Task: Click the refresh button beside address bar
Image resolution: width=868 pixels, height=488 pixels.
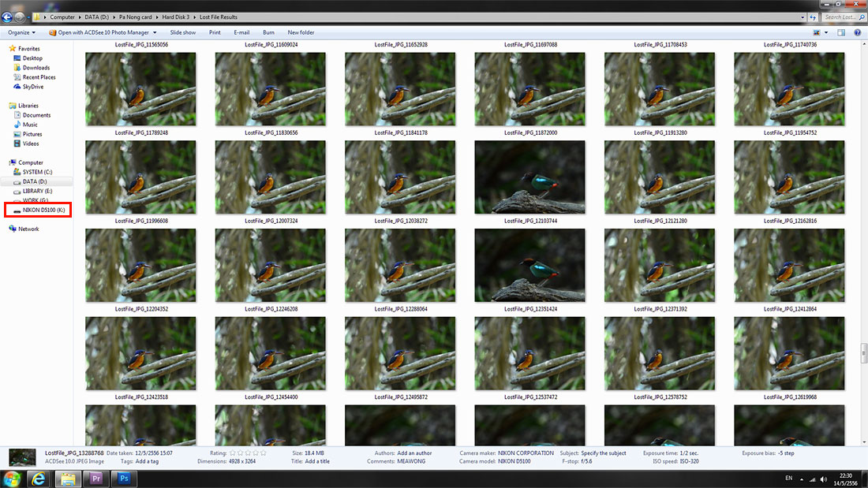Action: (812, 17)
